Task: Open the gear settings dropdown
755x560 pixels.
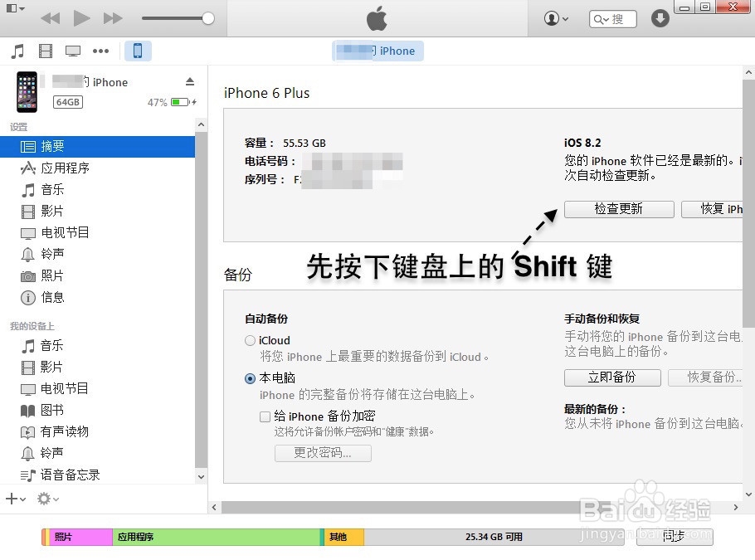Action: pos(48,499)
